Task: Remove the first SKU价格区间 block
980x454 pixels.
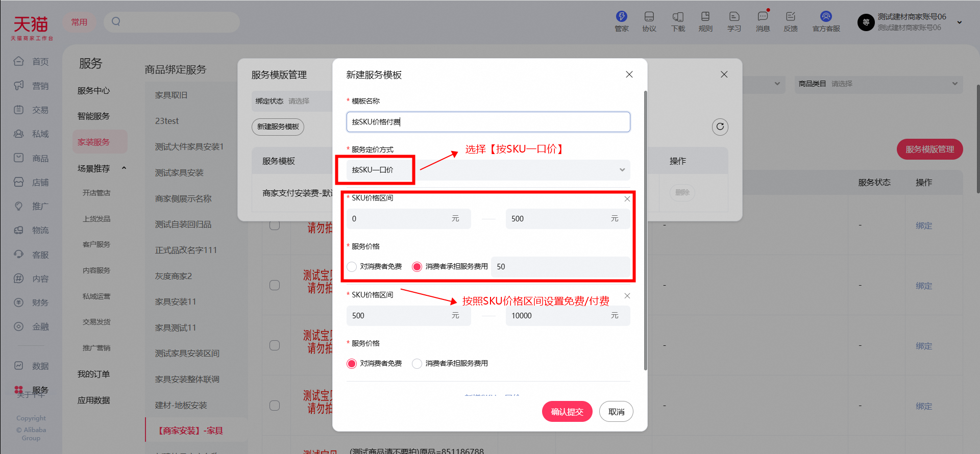Action: 627,199
